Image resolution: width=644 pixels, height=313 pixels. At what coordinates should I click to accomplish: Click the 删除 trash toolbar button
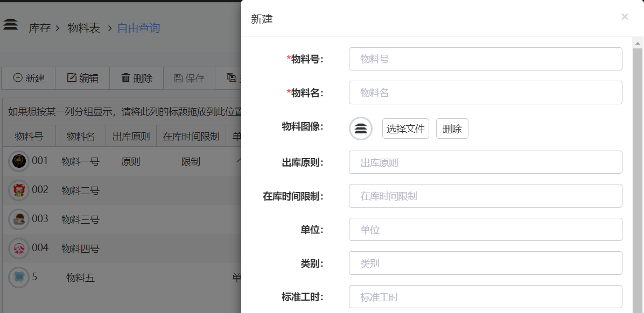click(x=137, y=78)
